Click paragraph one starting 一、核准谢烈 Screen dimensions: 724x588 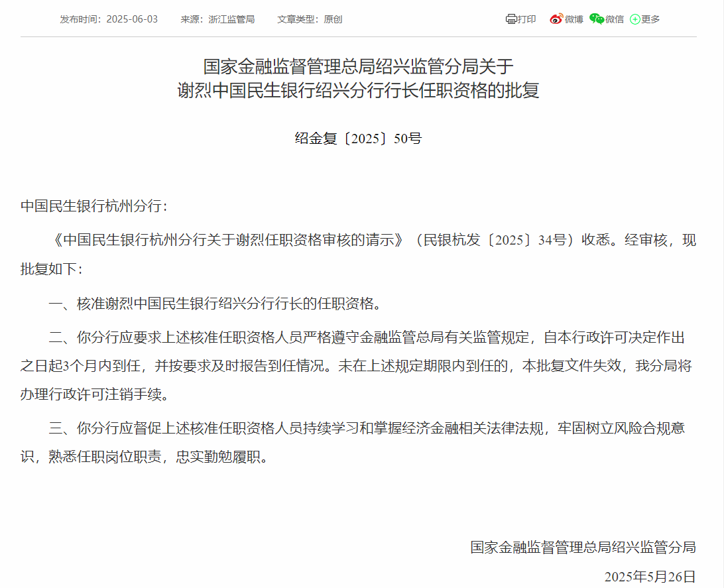(215, 303)
